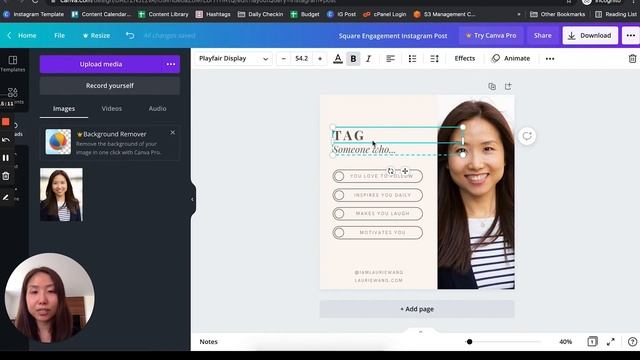Screen dimensions: 640x360
Task: Click the 'MOTIVATES YOU' option circle
Action: pos(339,233)
